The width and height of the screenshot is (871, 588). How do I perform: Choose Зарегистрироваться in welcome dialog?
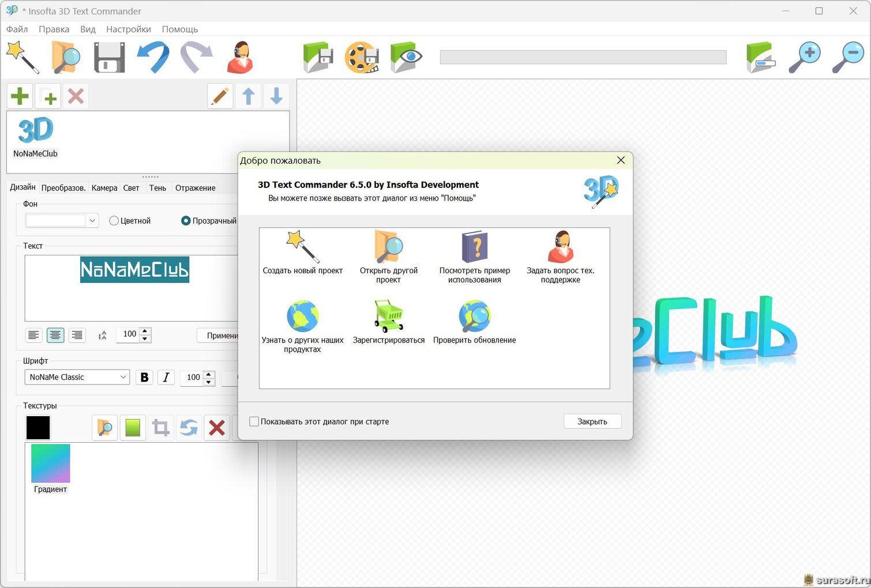389,322
